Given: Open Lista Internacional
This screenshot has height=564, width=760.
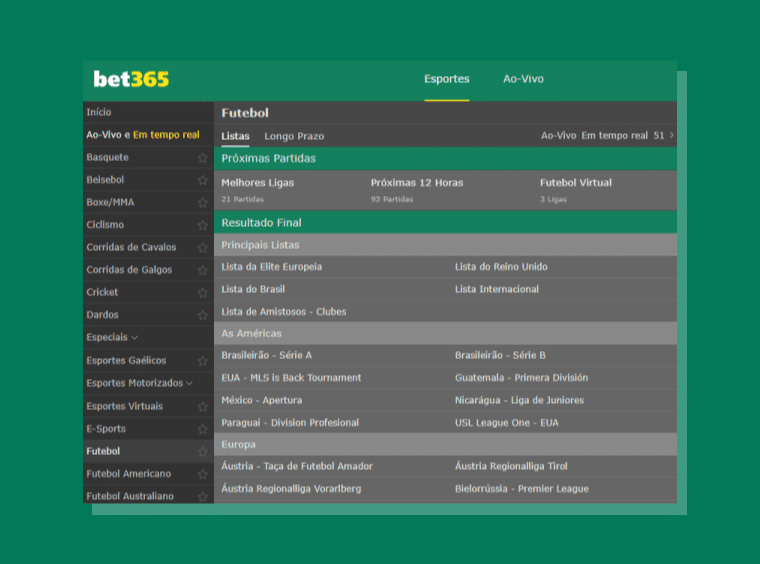Looking at the screenshot, I should click(497, 289).
